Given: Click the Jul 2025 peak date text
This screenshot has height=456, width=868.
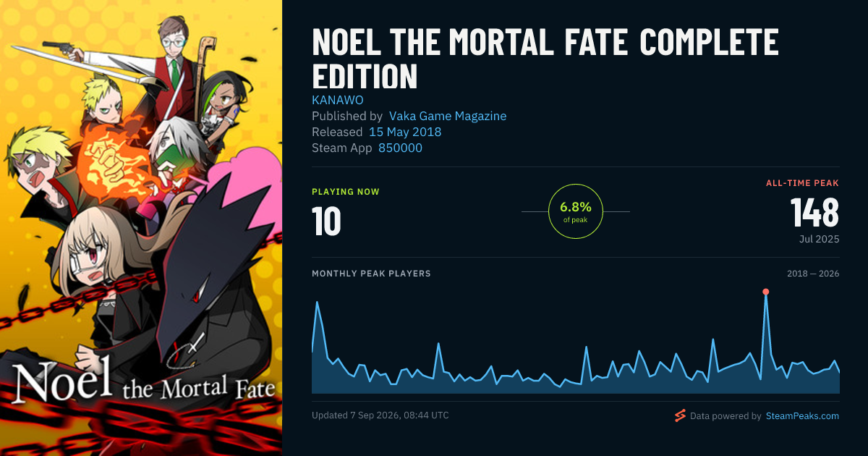Looking at the screenshot, I should tap(820, 239).
